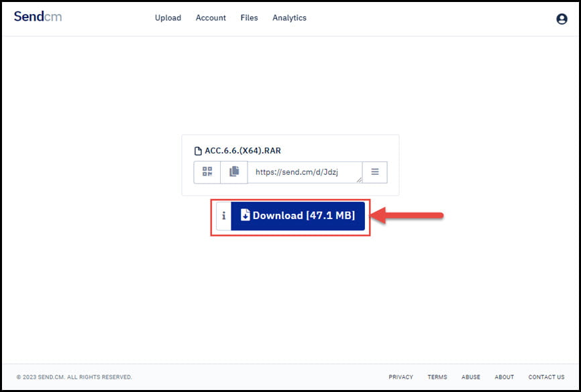581x392 pixels.
Task: Open the Terms footer link
Action: click(x=437, y=377)
